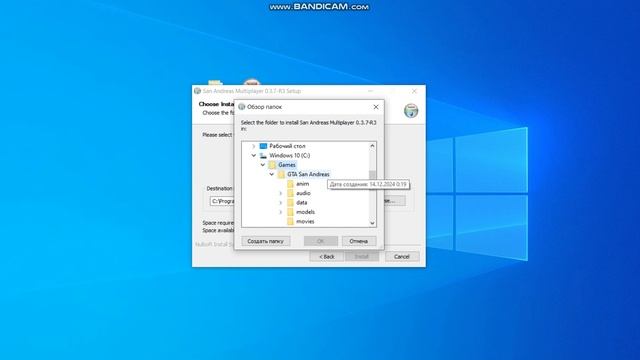
Task: Select the 'anim' folder name
Action: pos(302,184)
